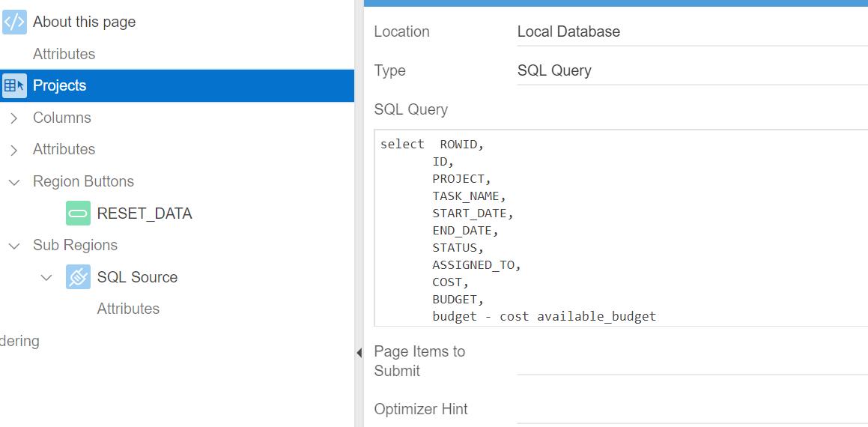Select the SQL Source tree item
This screenshot has height=427, width=868.
(137, 277)
